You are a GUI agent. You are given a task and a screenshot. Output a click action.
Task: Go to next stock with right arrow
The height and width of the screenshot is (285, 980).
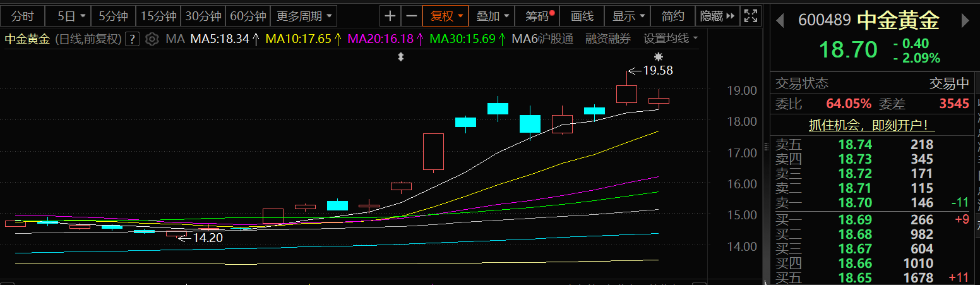point(964,20)
